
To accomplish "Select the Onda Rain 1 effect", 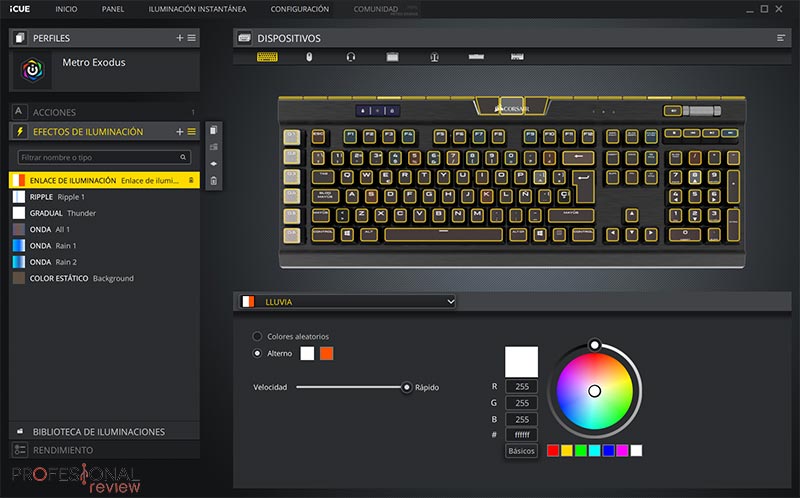I will (x=104, y=245).
